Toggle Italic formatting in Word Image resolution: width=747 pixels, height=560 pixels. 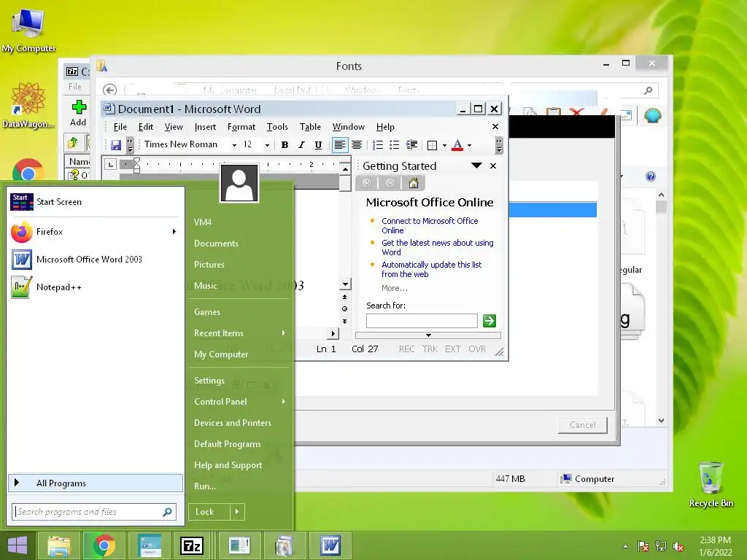301,145
